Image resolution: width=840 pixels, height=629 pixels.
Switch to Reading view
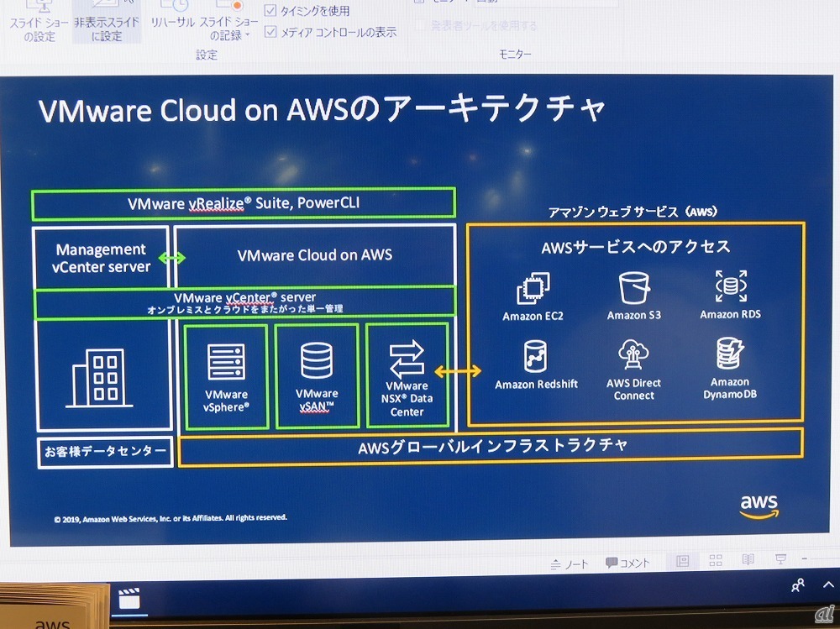point(748,559)
